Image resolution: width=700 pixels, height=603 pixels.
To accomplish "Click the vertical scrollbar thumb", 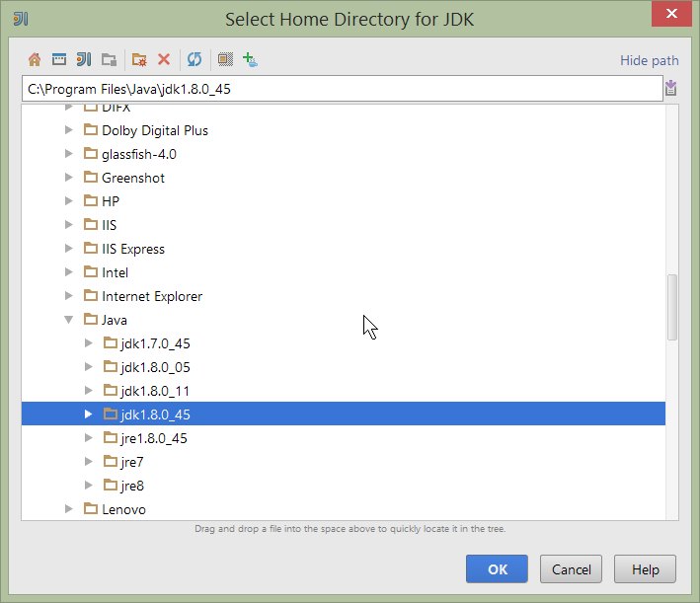I will 672,306.
